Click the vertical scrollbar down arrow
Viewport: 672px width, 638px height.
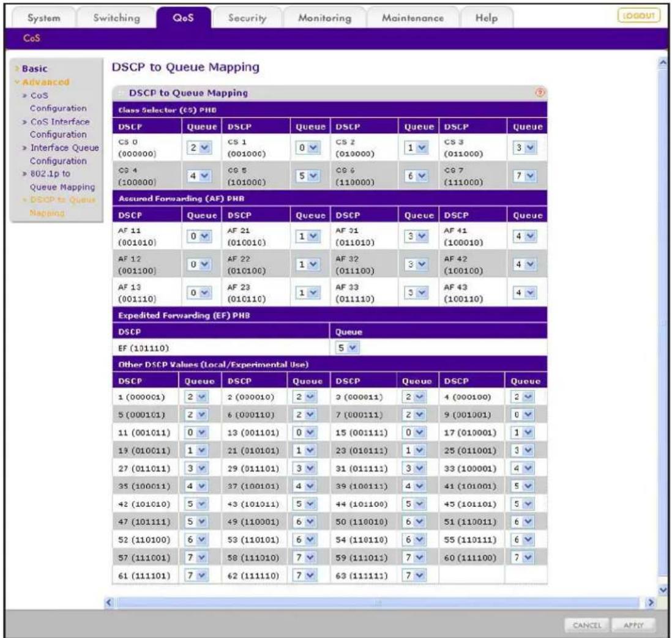coord(663,590)
